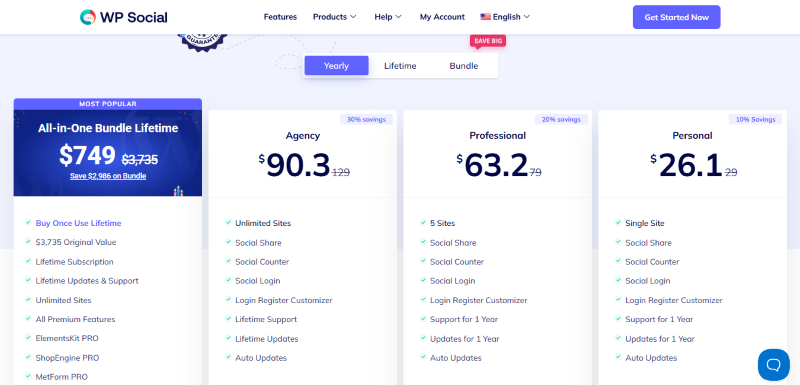This screenshot has height=385, width=800.
Task: Click the 30% savings badge
Action: pos(366,119)
